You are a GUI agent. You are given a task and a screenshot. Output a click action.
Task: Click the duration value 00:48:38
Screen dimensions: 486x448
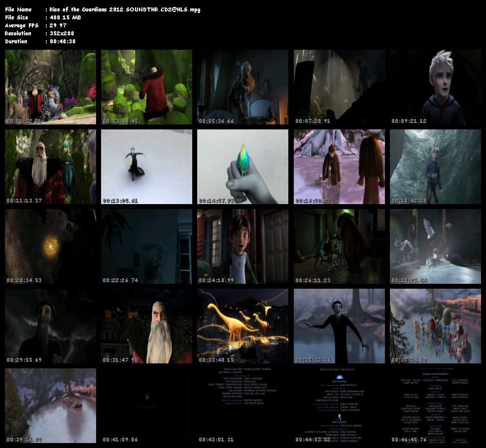point(63,41)
